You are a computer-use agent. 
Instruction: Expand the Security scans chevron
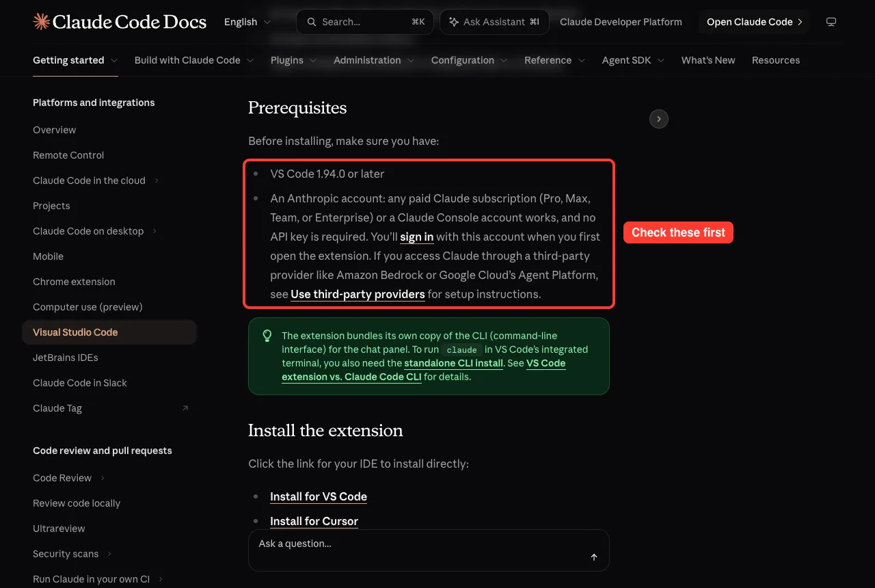pos(109,554)
